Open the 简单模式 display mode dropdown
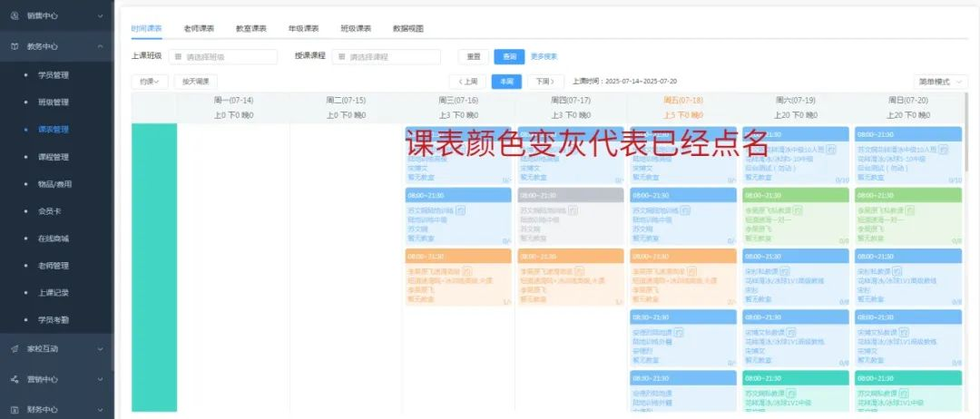 [x=940, y=82]
